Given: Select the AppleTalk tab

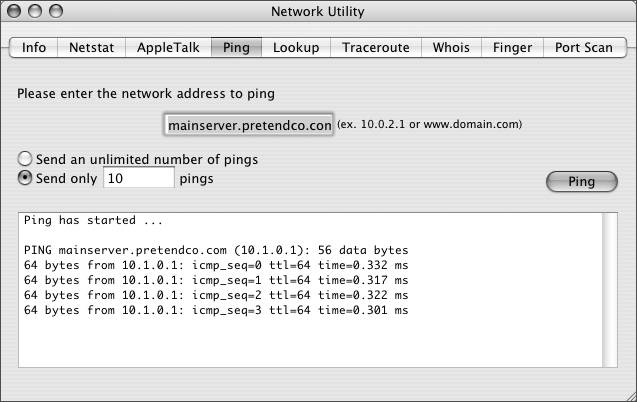Looking at the screenshot, I should [168, 48].
